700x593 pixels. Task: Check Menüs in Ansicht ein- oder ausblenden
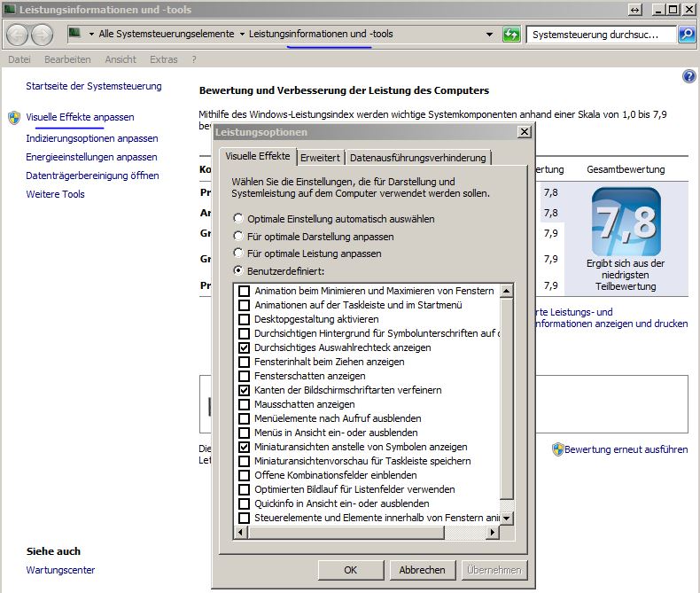tap(244, 433)
